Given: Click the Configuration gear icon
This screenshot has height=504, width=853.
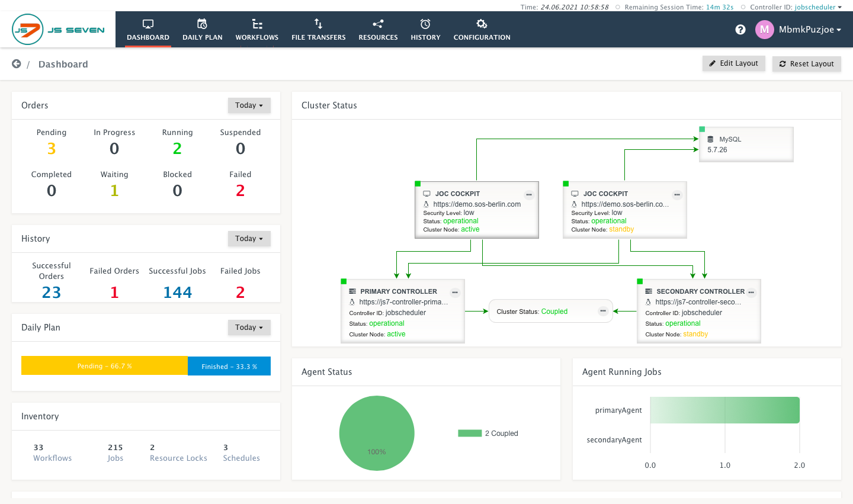Looking at the screenshot, I should [x=481, y=23].
